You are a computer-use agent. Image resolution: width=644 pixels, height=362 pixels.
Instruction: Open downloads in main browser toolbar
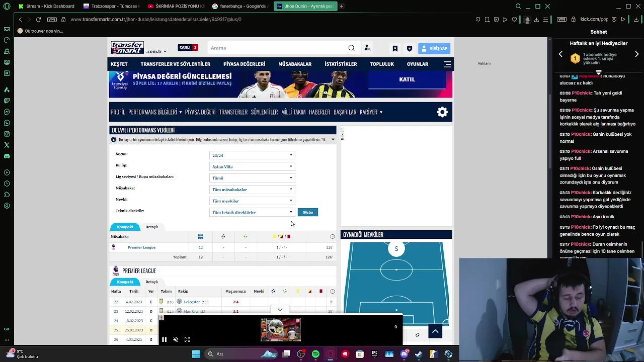(x=536, y=19)
